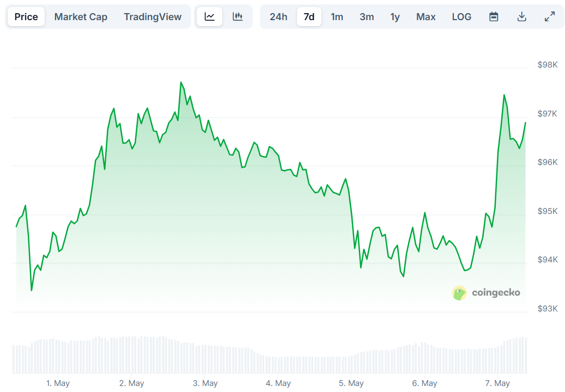Activate the 7d timeframe button

pyautogui.click(x=309, y=16)
